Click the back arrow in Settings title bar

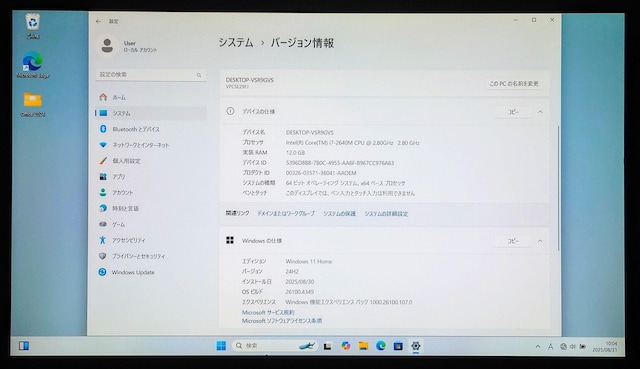[98, 21]
